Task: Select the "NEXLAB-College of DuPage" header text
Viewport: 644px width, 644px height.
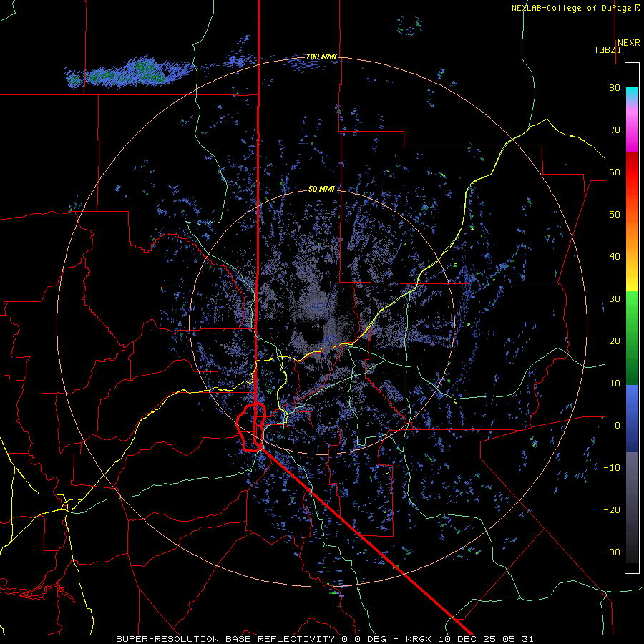Action: click(571, 8)
